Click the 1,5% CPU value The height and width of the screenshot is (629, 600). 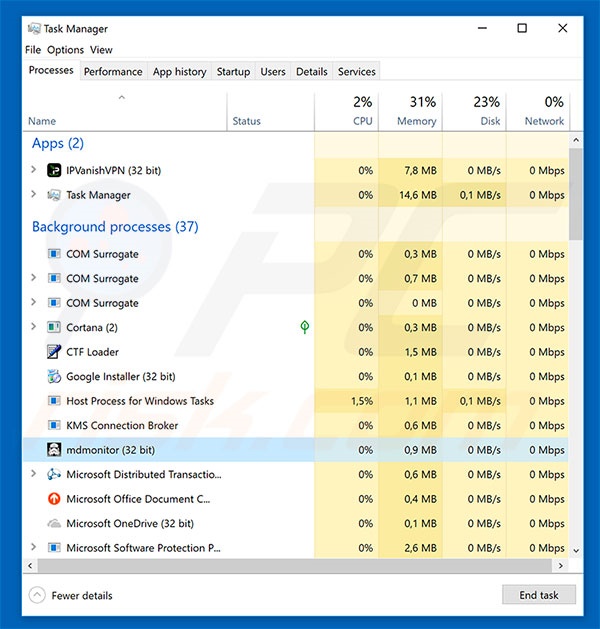[362, 401]
